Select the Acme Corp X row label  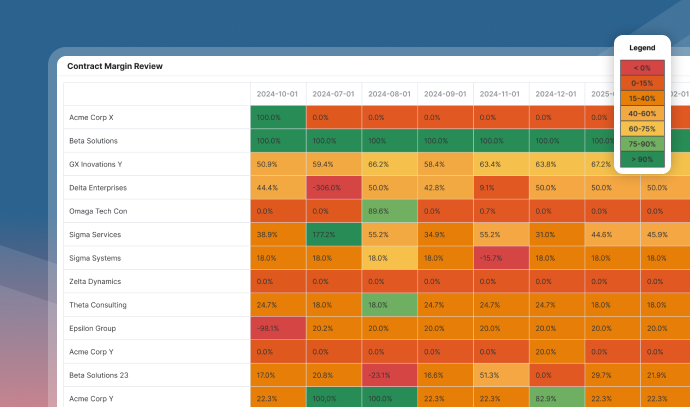click(91, 117)
